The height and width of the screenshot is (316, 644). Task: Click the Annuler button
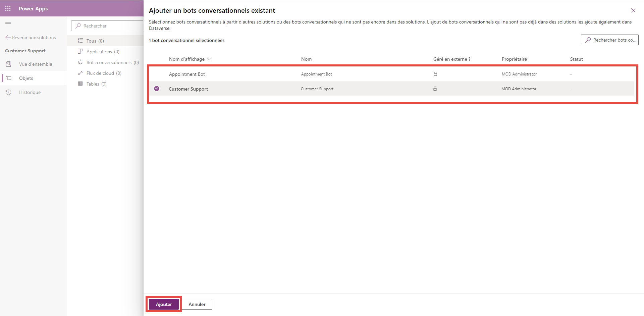(197, 304)
